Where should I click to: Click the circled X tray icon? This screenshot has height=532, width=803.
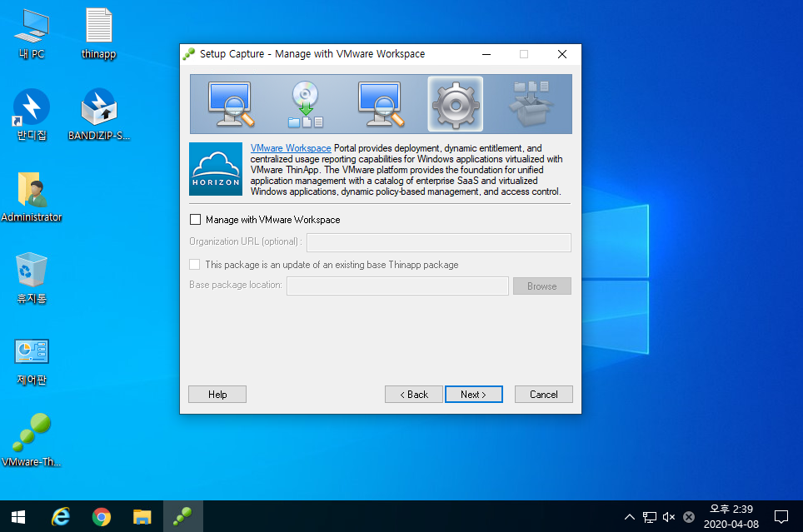pos(689,517)
